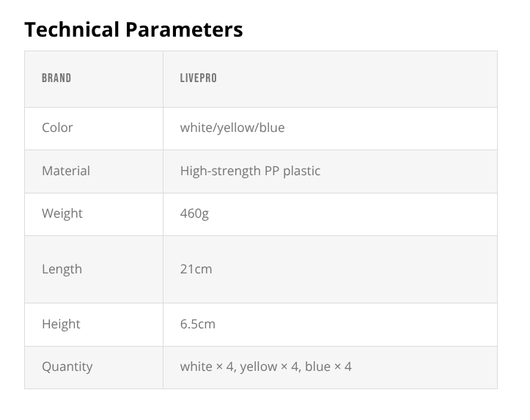Select the Material row label

[x=66, y=171]
